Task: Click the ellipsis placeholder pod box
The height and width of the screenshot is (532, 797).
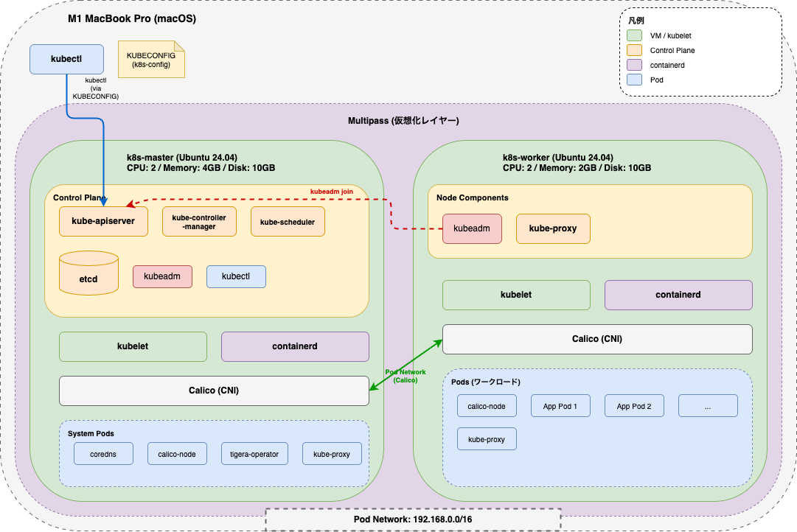Action: pyautogui.click(x=708, y=406)
